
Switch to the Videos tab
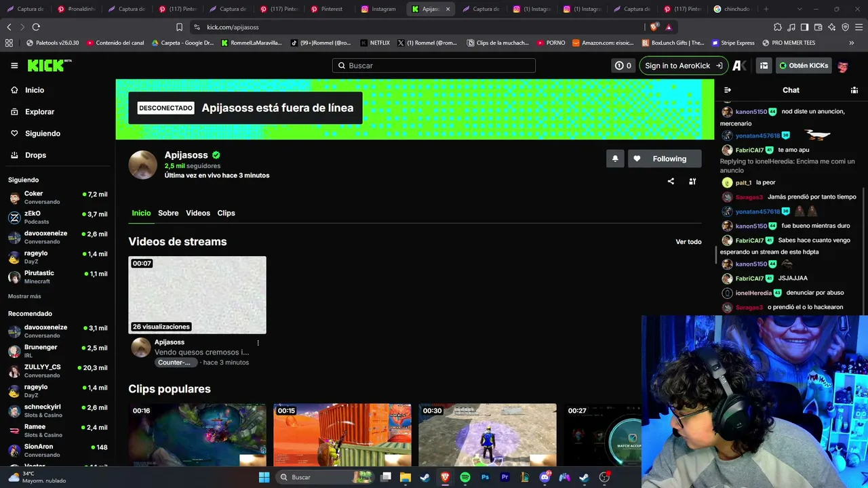click(198, 213)
